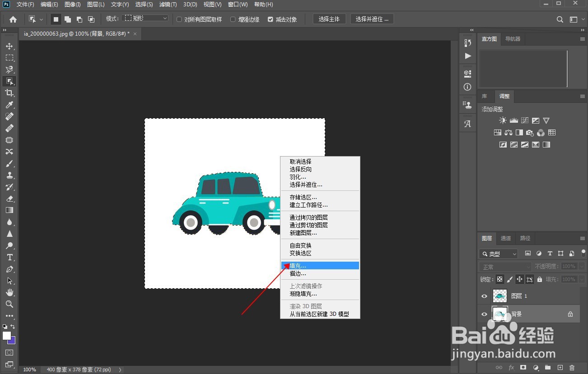588x374 pixels.
Task: Click 选择主体 button
Action: [329, 19]
